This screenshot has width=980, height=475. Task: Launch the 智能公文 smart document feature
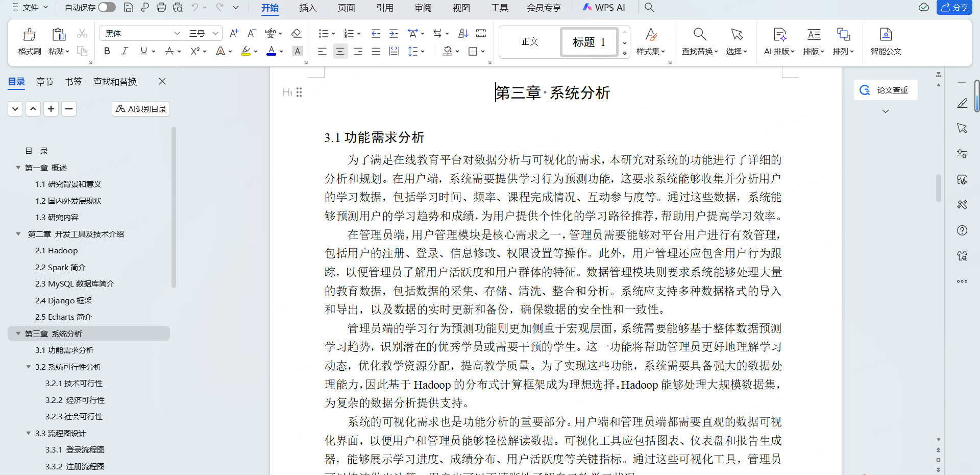[886, 42]
